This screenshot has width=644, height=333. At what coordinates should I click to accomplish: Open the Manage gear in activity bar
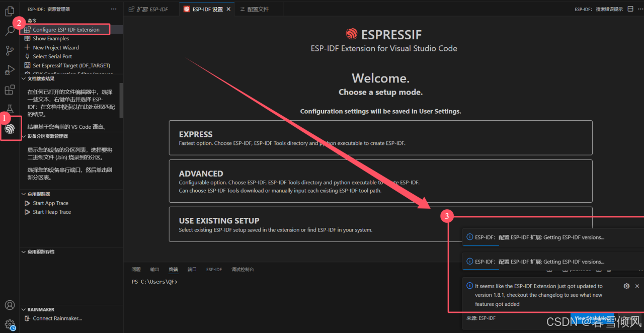10,324
